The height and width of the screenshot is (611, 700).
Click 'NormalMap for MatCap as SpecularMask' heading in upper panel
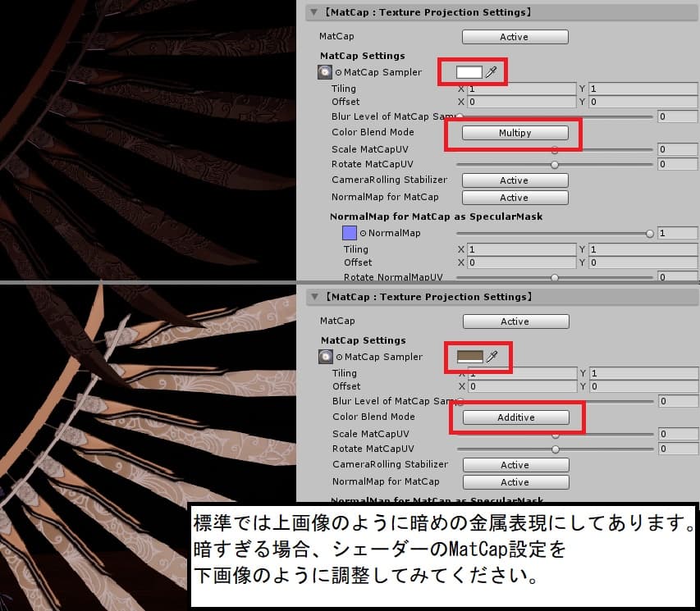(x=436, y=217)
